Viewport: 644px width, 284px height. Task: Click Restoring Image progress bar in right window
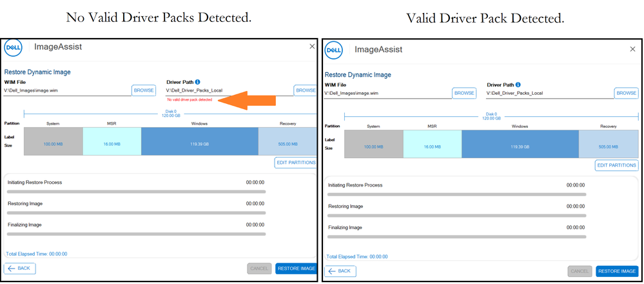pyautogui.click(x=456, y=216)
